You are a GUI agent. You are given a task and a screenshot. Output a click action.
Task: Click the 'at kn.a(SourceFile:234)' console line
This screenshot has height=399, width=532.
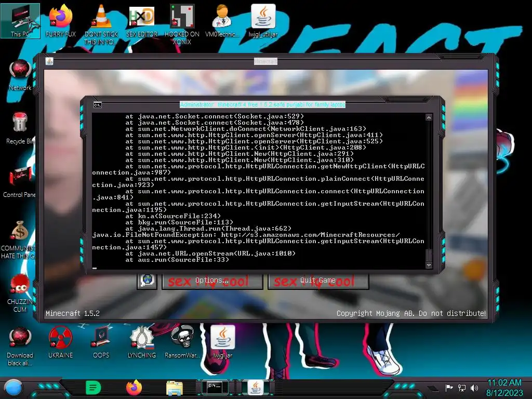pos(173,216)
